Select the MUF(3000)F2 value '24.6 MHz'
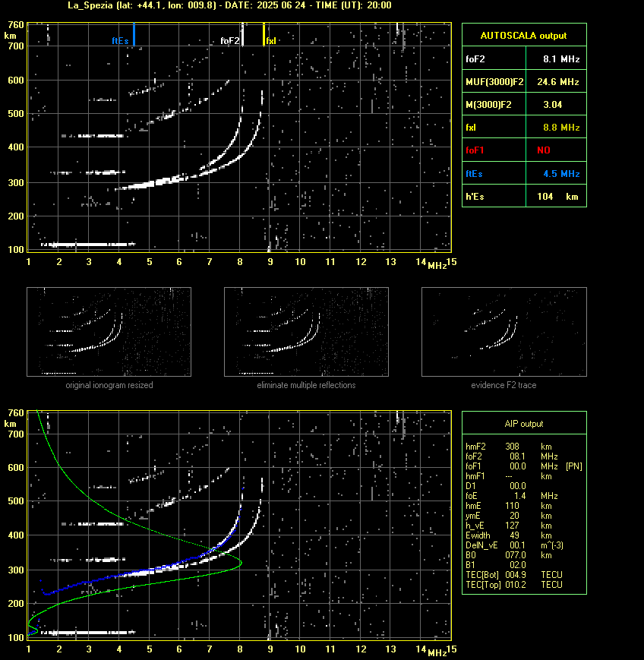This screenshot has height=660, width=644. click(558, 82)
